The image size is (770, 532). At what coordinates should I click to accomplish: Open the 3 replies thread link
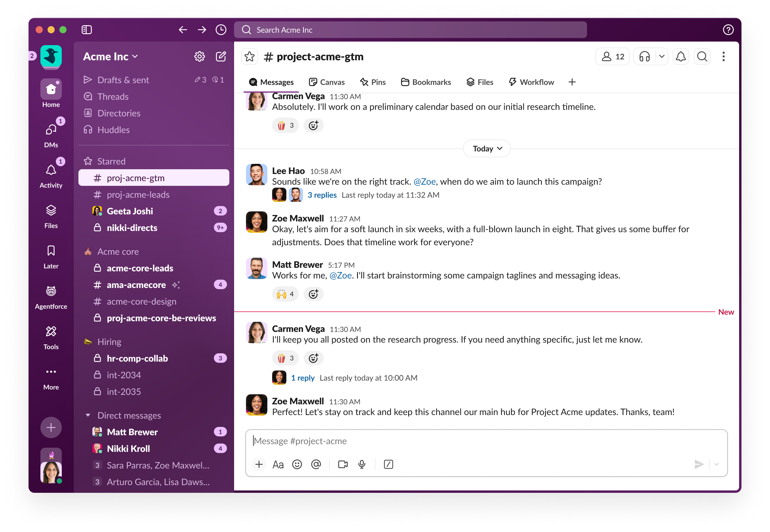pos(322,195)
